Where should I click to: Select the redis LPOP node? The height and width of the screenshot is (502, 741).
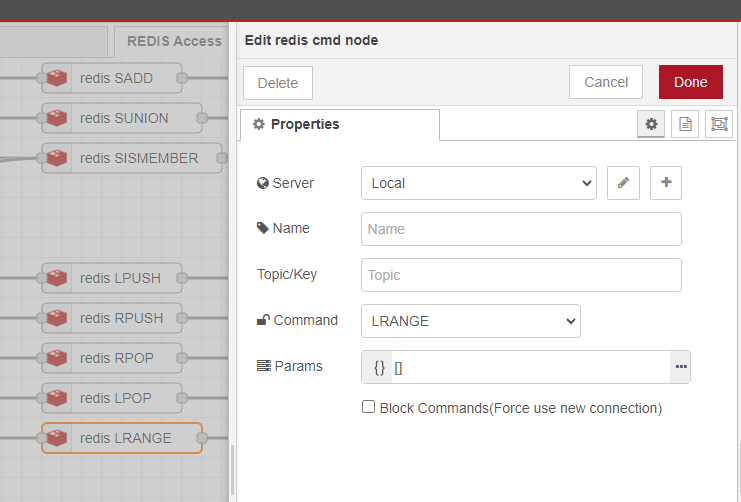tap(112, 398)
